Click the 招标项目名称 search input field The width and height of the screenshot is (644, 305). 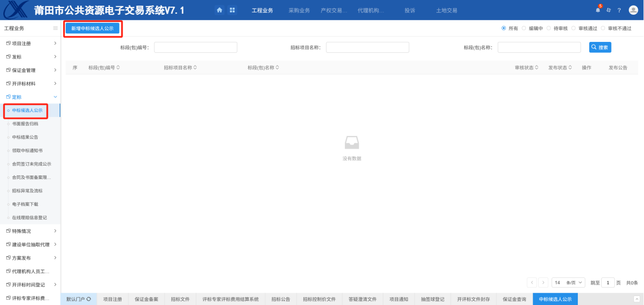click(367, 47)
